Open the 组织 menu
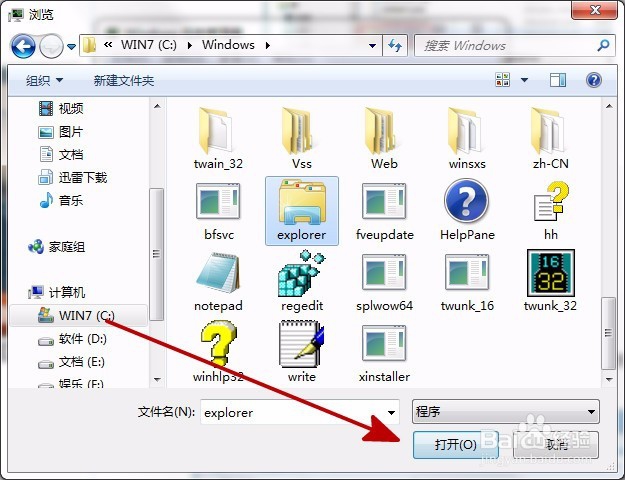This screenshot has width=625, height=480. pyautogui.click(x=44, y=81)
